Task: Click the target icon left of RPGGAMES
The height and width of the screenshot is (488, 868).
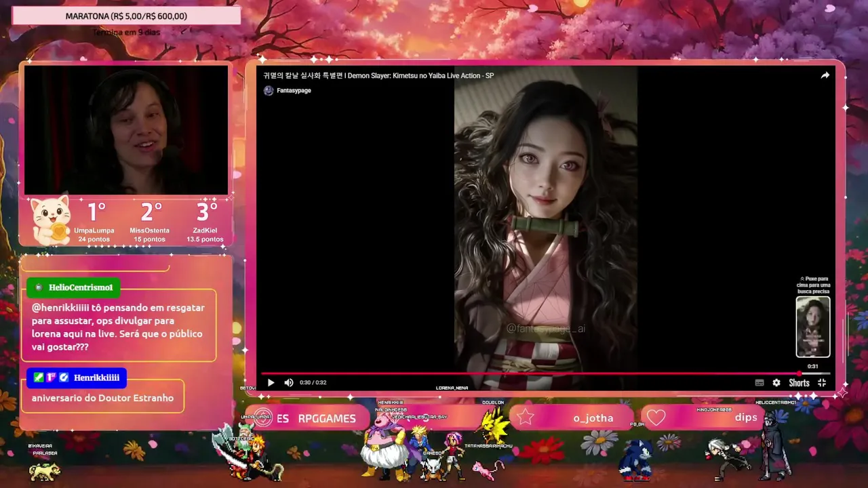Action: click(x=263, y=418)
